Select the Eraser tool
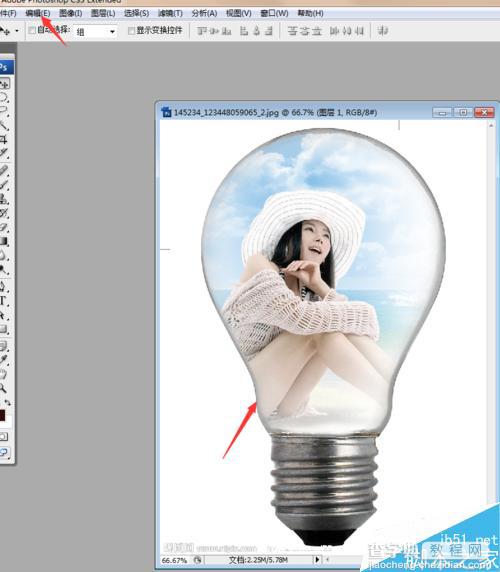This screenshot has height=572, width=500. tap(4, 227)
